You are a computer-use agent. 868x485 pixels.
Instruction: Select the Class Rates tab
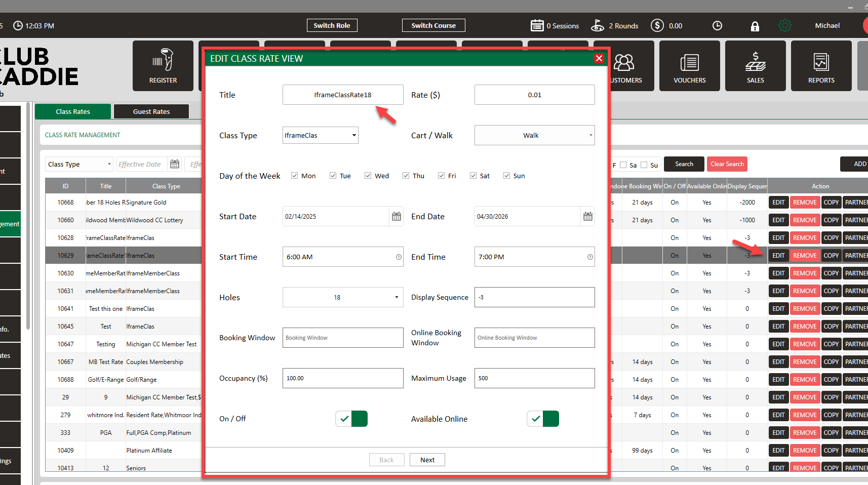[73, 111]
